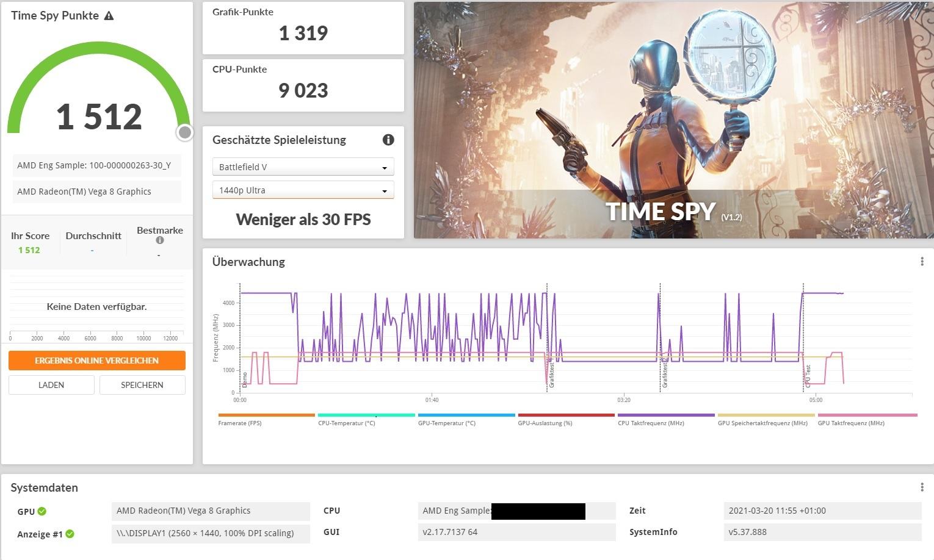
Task: Toggle the GPU-Auslastung (%) legend entry
Action: (x=566, y=420)
